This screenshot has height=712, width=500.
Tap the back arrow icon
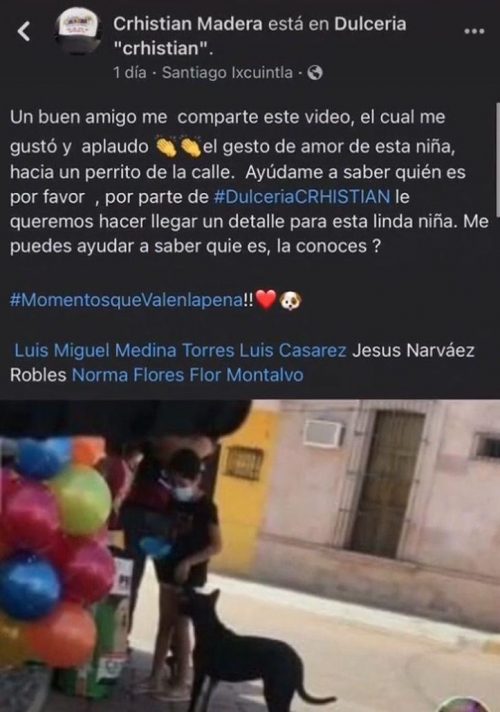(x=24, y=31)
